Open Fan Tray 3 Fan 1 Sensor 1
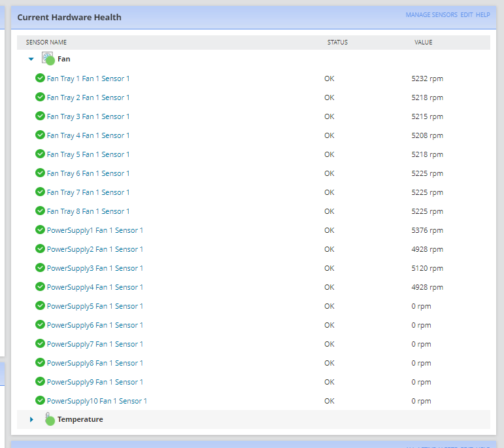The height and width of the screenshot is (448, 504). click(x=88, y=116)
